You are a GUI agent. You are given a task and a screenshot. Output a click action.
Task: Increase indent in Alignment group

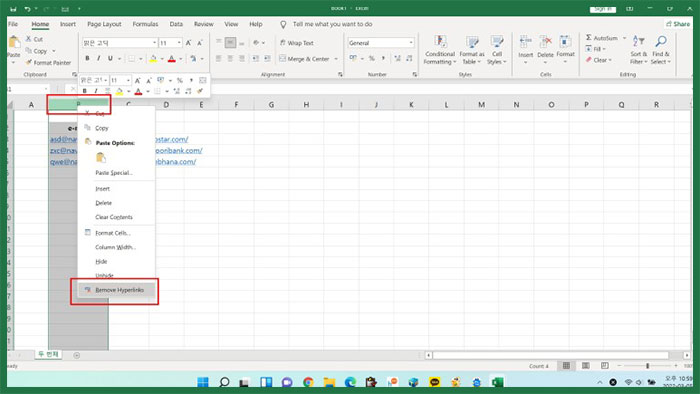[267, 58]
